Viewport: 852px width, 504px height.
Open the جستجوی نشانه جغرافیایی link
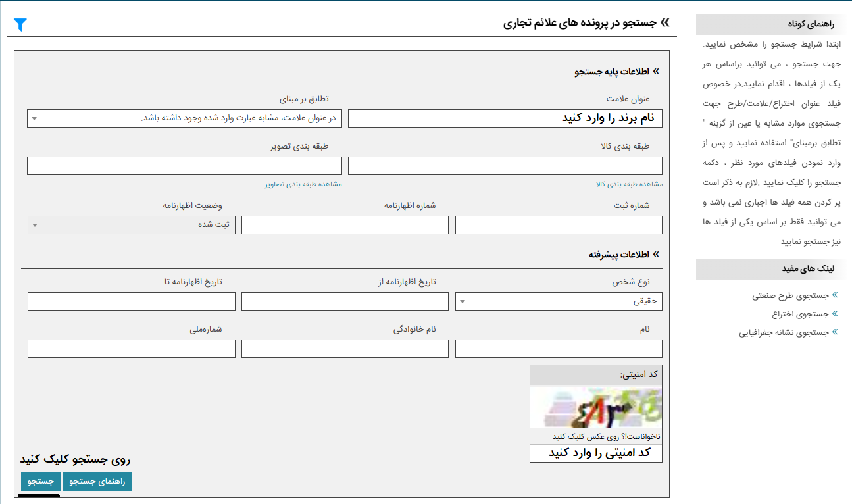(x=784, y=332)
